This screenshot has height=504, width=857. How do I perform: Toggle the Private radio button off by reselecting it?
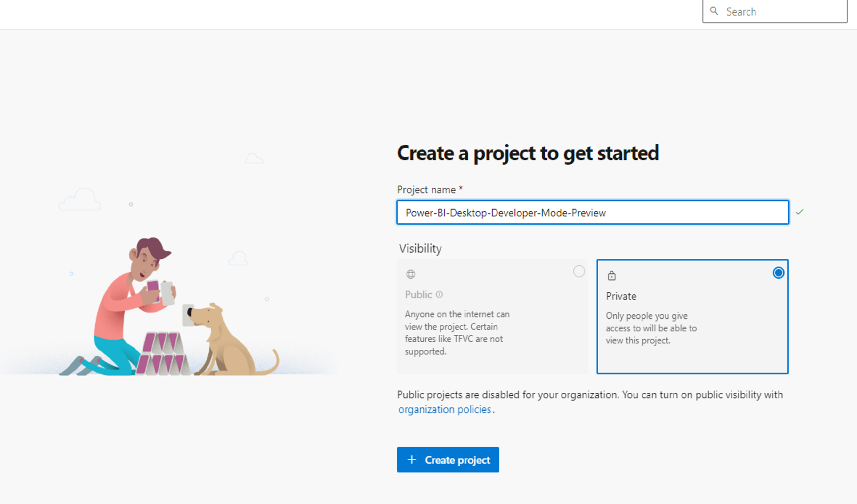(778, 273)
